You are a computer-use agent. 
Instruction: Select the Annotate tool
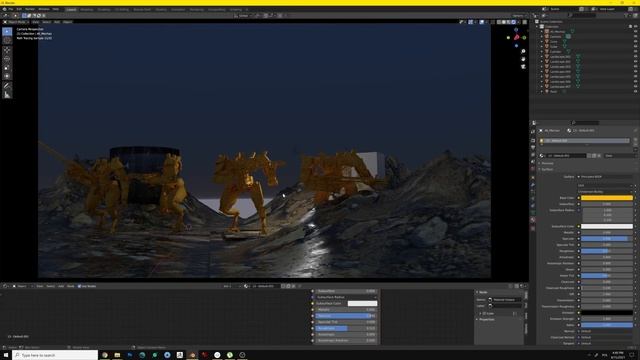click(x=7, y=86)
